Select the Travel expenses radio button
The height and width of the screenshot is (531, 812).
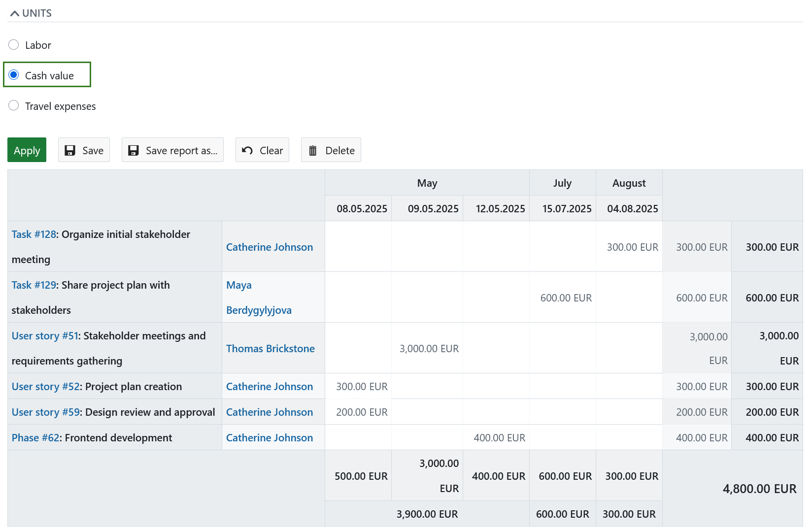coord(14,105)
